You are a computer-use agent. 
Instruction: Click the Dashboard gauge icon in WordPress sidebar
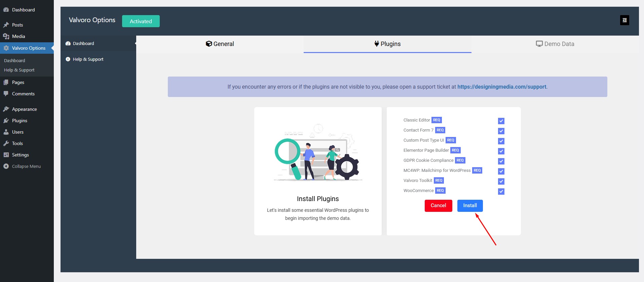pyautogui.click(x=6, y=10)
